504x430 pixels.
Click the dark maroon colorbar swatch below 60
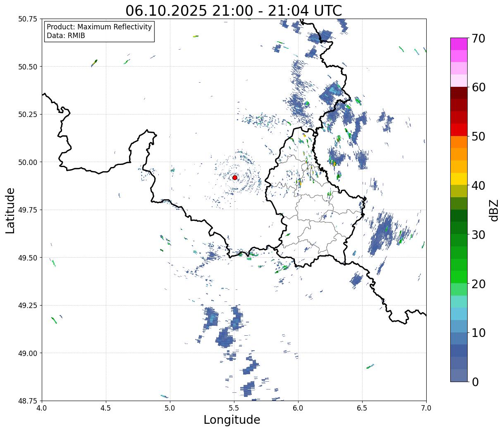[x=459, y=93]
